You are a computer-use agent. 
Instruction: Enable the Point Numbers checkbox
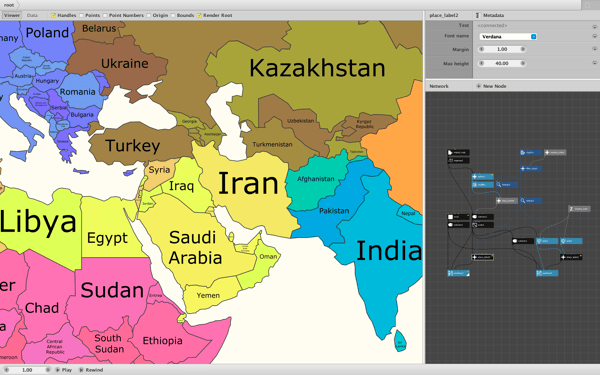(105, 15)
